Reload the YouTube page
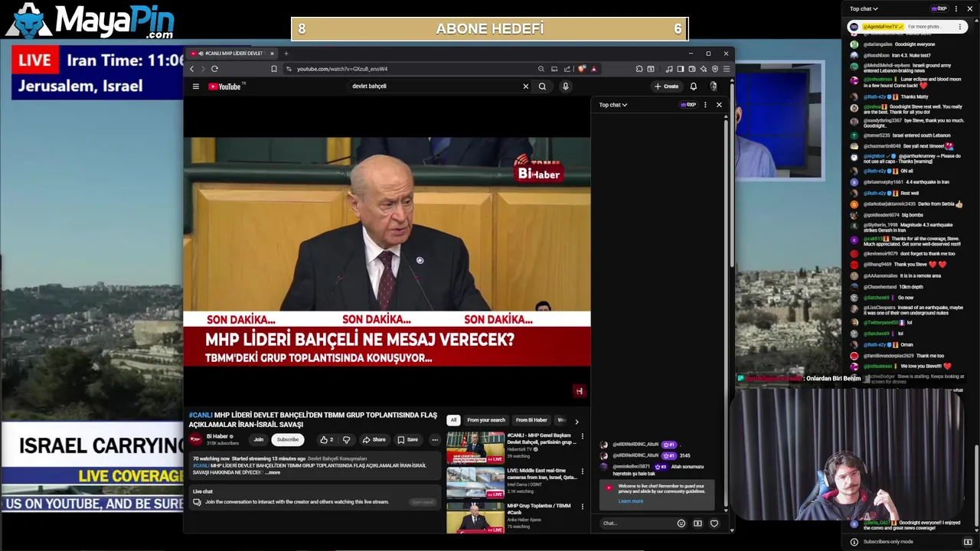980x551 pixels. click(x=214, y=69)
